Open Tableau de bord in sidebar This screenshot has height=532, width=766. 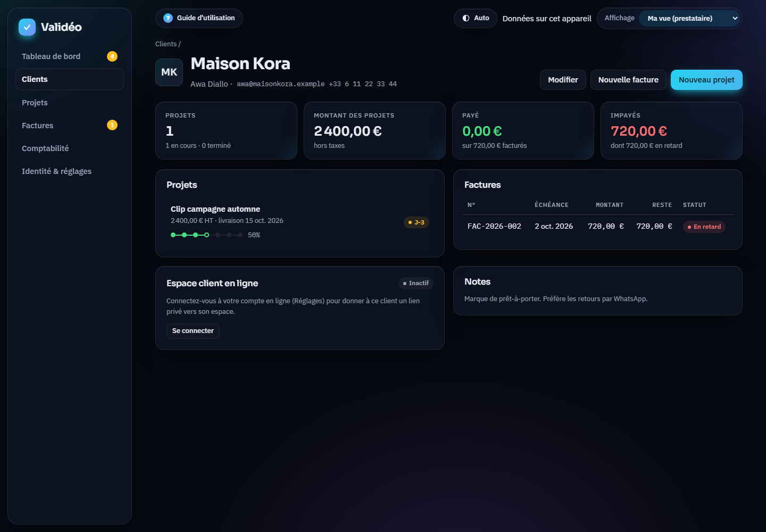70,56
